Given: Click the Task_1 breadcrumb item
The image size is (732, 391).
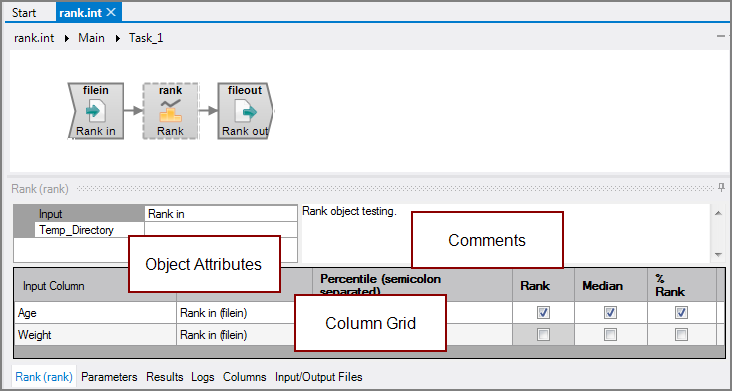Looking at the screenshot, I should point(146,38).
